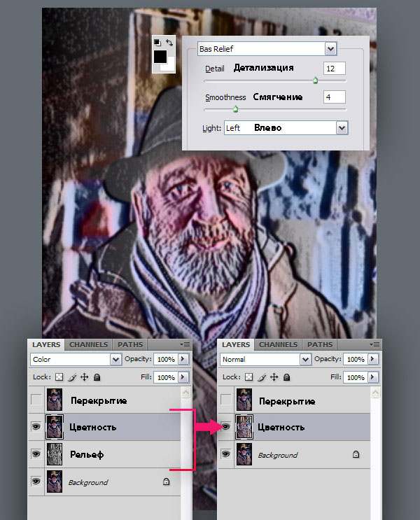Select the Перекрытие layer in left panel
This screenshot has height=520, width=420.
click(x=104, y=400)
